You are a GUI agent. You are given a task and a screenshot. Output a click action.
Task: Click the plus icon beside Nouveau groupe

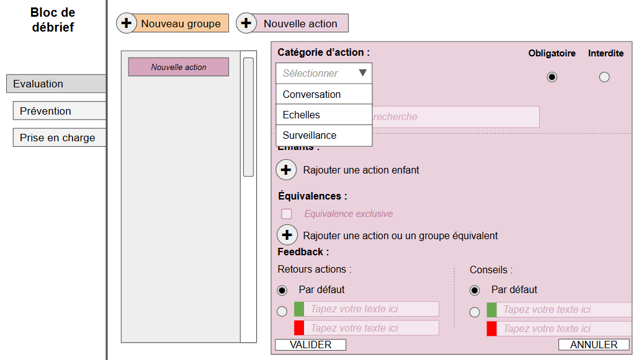tap(127, 24)
